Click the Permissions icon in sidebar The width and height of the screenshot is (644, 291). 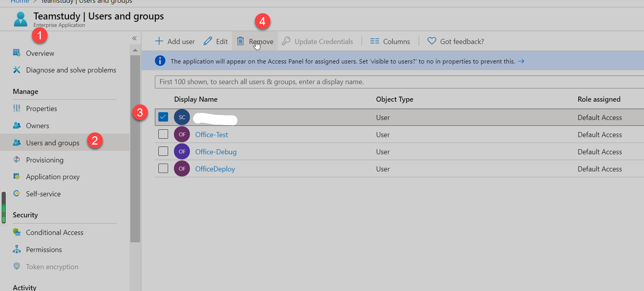click(17, 249)
